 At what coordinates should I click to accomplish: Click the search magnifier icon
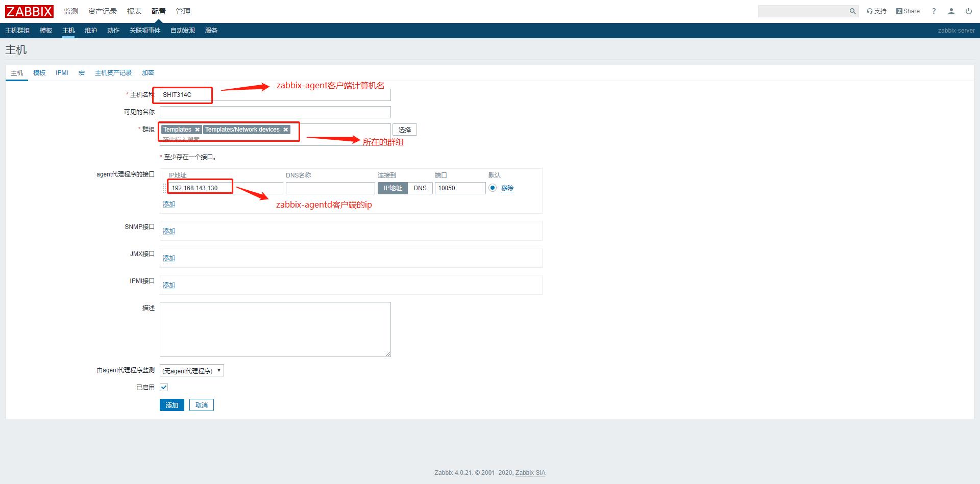pos(852,11)
